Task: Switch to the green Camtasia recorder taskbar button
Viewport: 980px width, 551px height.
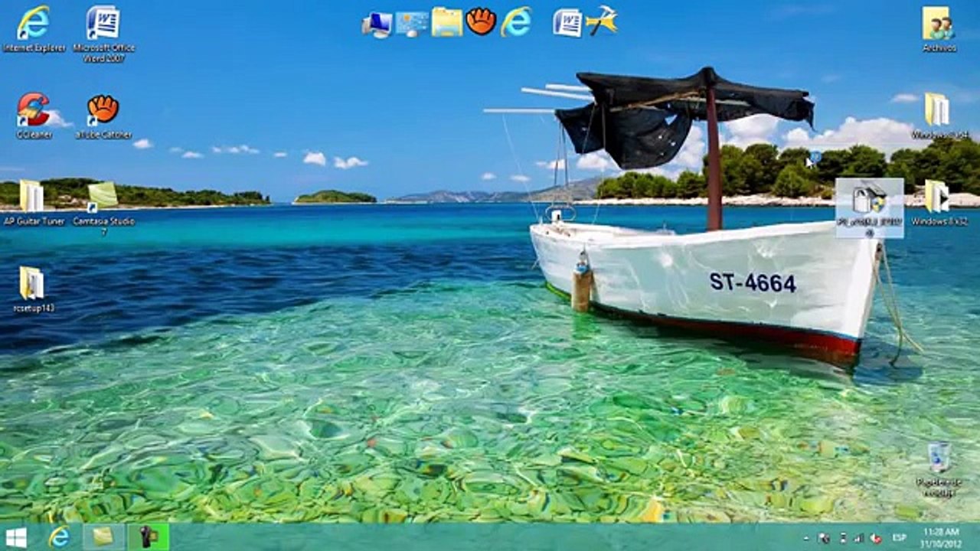Action: pyautogui.click(x=148, y=536)
